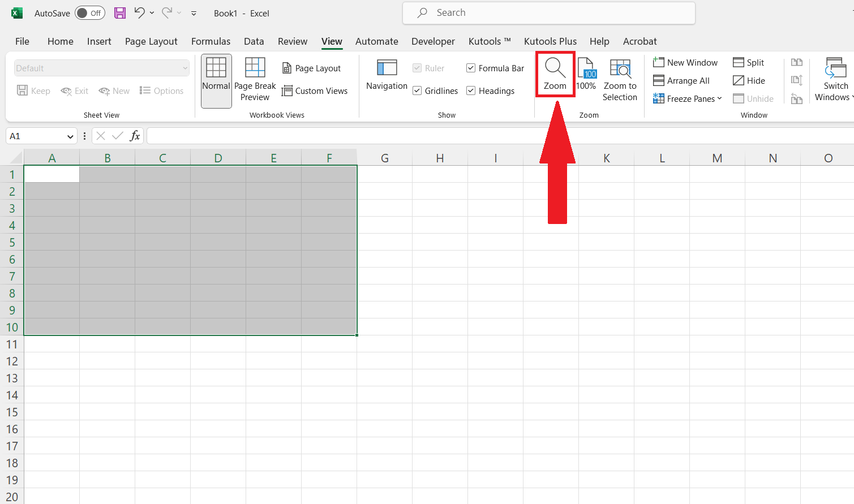
Task: Click the Arrange All icon
Action: 659,80
